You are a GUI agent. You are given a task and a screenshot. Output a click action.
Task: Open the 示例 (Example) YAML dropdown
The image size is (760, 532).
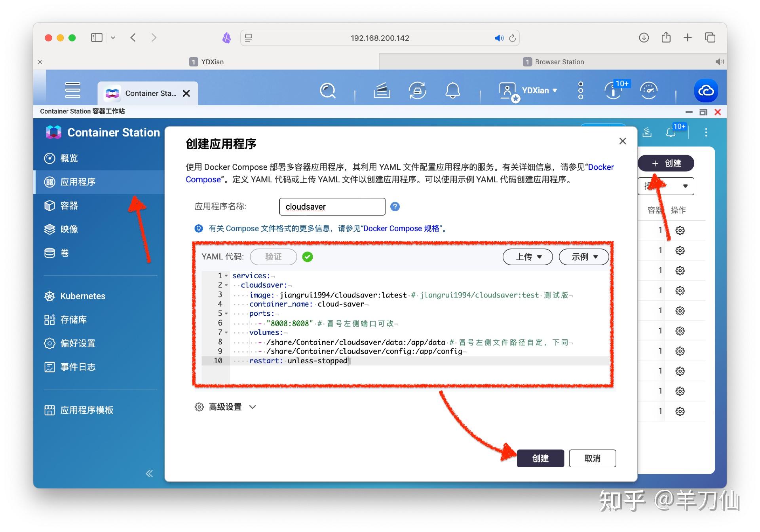coord(583,257)
